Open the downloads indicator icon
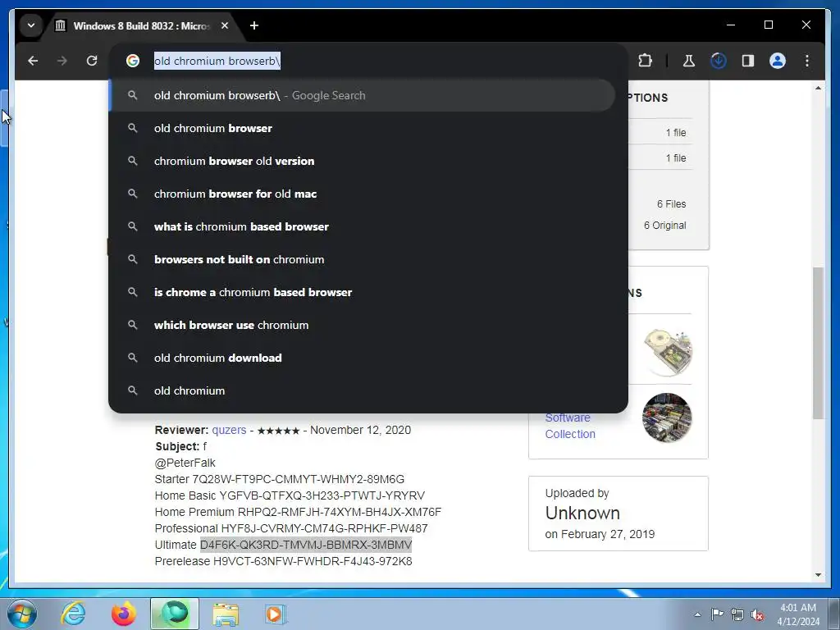The width and height of the screenshot is (840, 630). coord(718,61)
